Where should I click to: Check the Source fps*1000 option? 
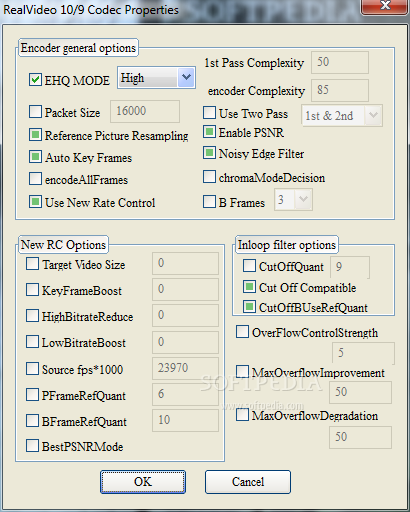pos(32,369)
